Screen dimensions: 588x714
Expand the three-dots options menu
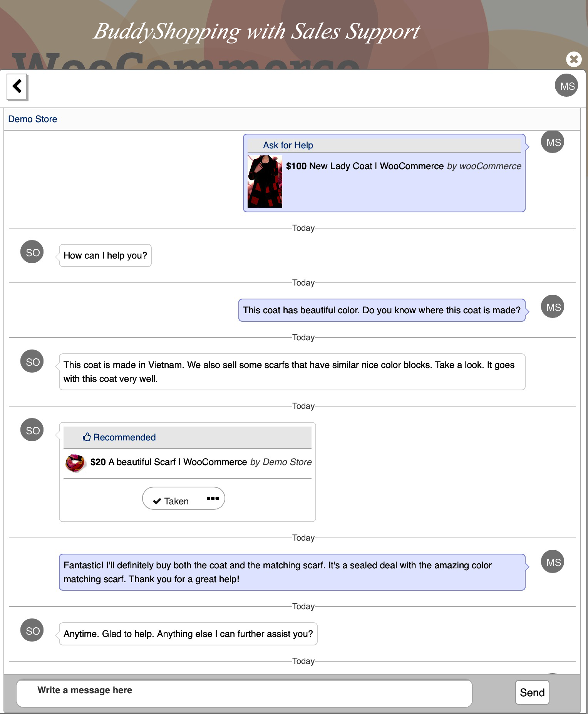(x=213, y=498)
